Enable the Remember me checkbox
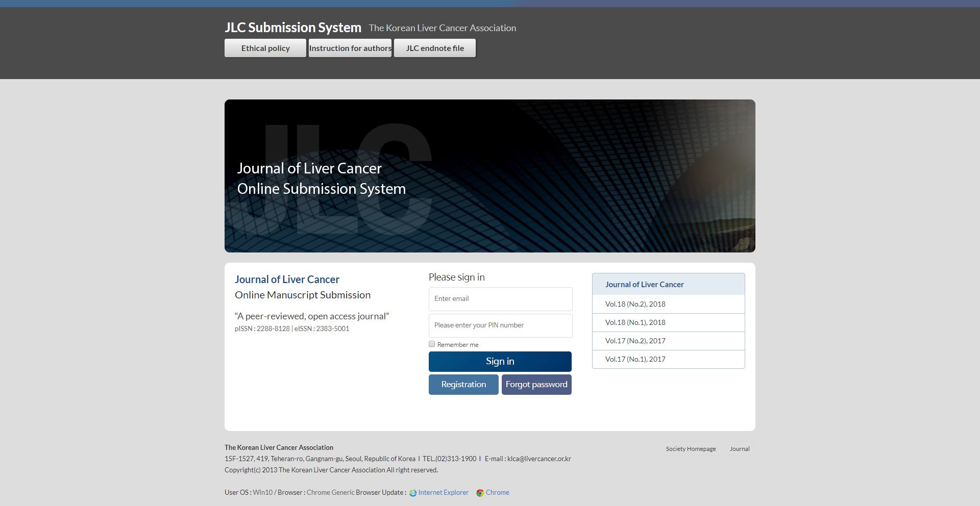 (432, 344)
